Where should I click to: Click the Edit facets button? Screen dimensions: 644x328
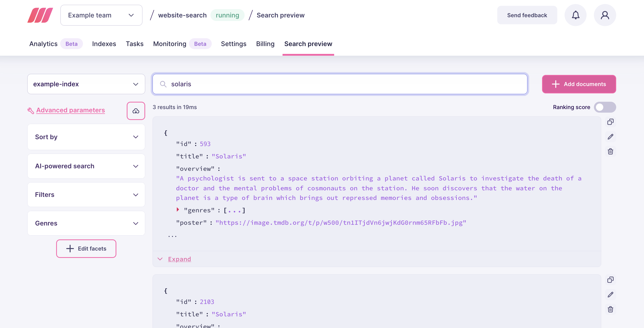pyautogui.click(x=86, y=249)
